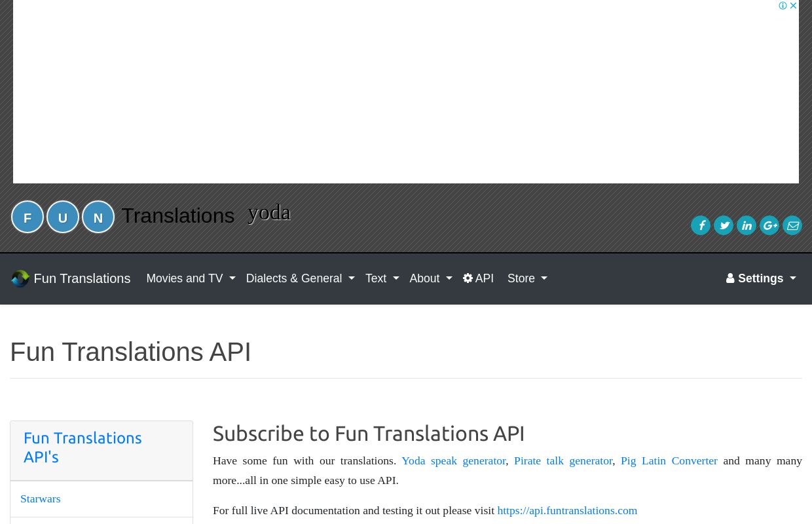Click the U letter circle logo

(63, 217)
